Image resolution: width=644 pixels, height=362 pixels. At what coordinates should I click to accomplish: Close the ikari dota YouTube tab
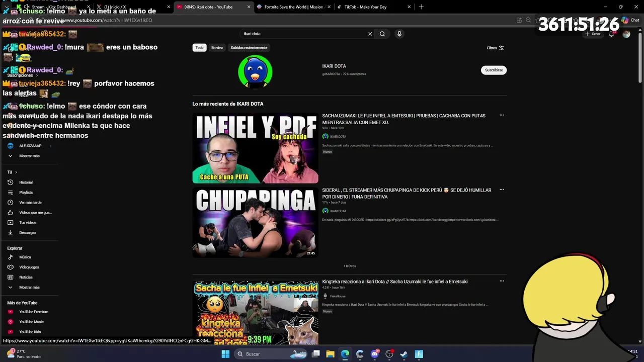point(249,7)
